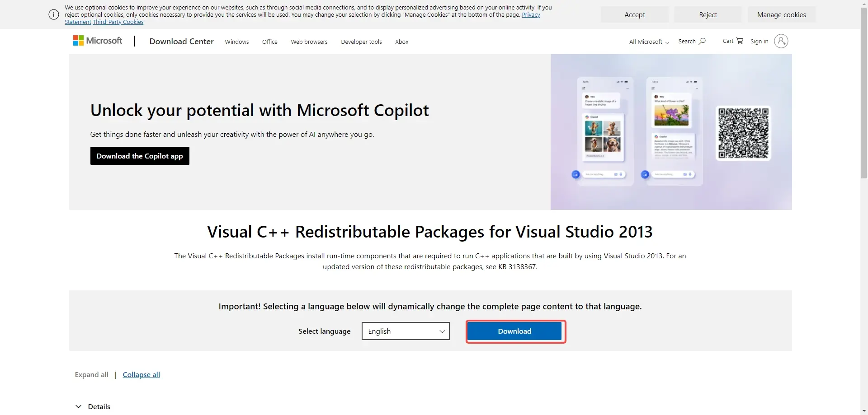Go to Download Center home
The height and width of the screenshot is (415, 868).
181,41
